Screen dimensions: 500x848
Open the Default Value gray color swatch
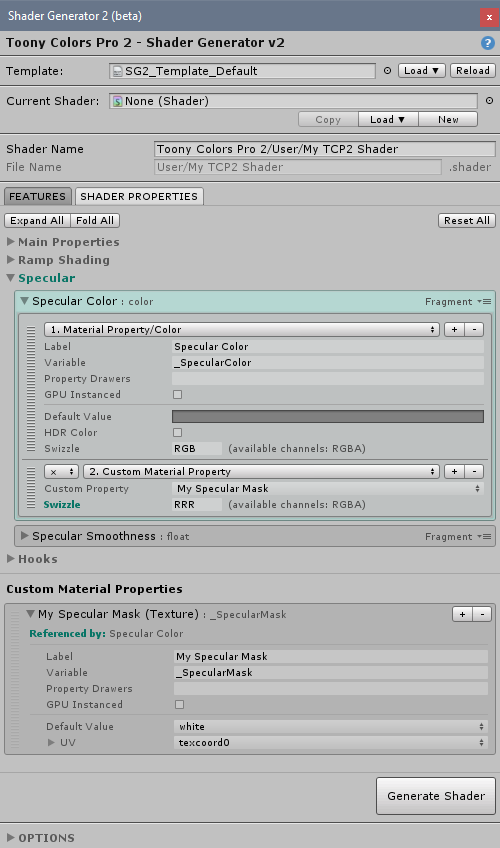tap(328, 416)
